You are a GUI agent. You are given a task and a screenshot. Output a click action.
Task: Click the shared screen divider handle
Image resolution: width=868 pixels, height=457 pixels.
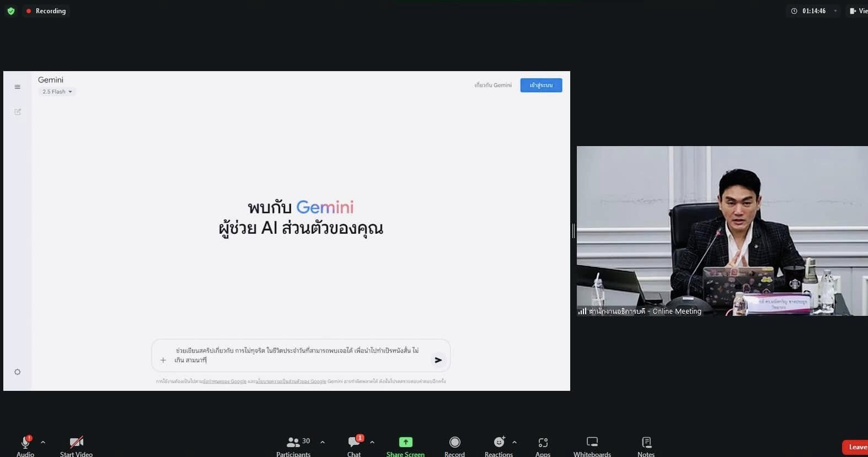[x=574, y=231]
